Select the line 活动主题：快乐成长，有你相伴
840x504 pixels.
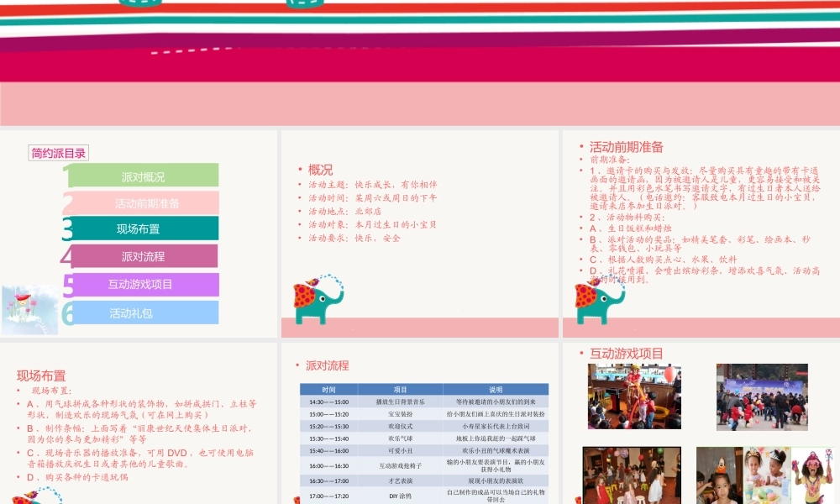[373, 185]
